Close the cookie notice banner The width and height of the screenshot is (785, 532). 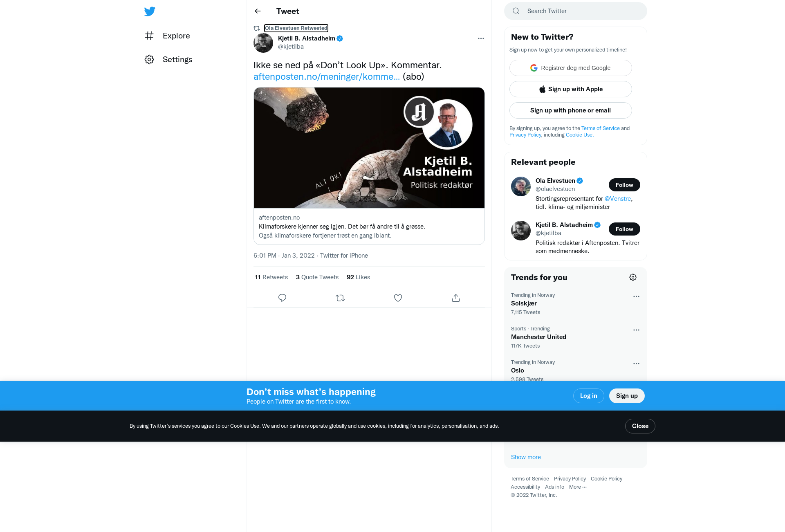[640, 426]
